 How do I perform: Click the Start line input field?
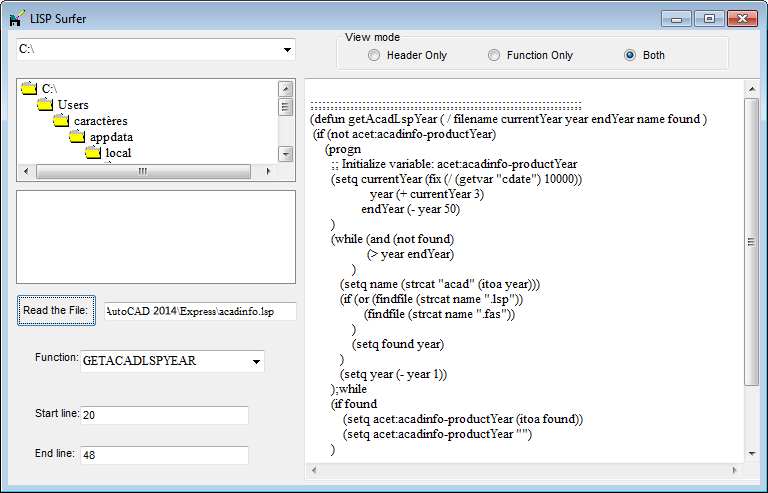point(165,415)
